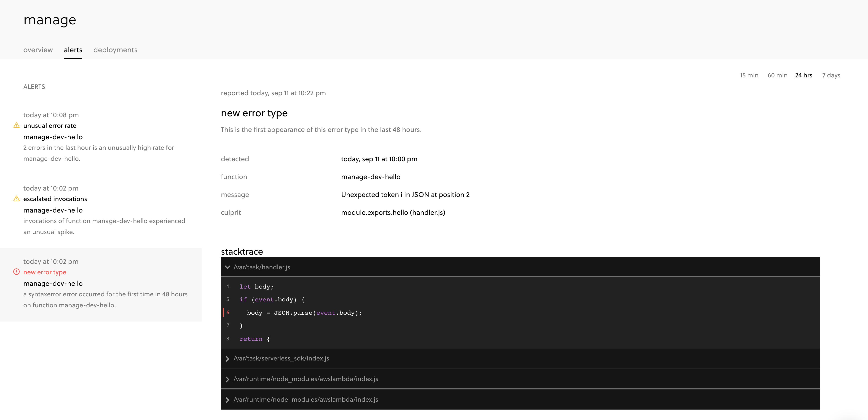Click the red new error type icon

[16, 272]
